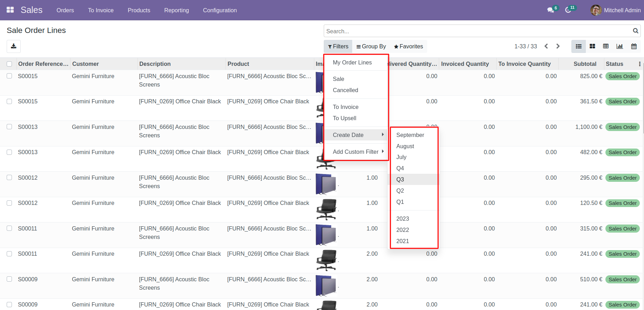Switch to kanban view
The height and width of the screenshot is (310, 644).
pyautogui.click(x=592, y=46)
